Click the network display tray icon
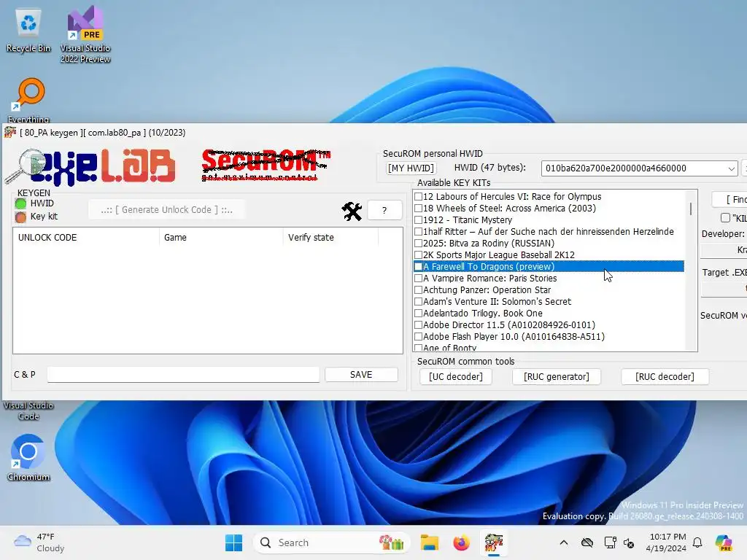Image resolution: width=747 pixels, height=560 pixels. (610, 542)
